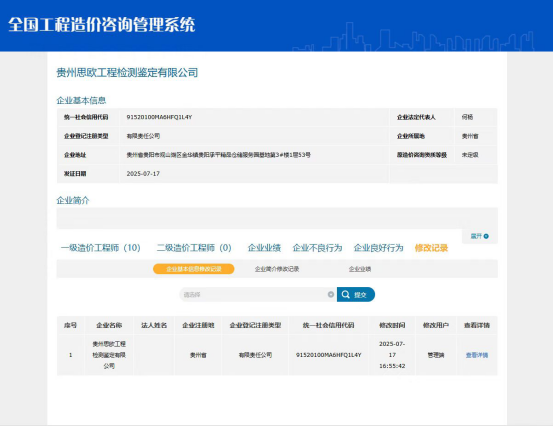The width and height of the screenshot is (554, 426).
Task: Click the 统一社会信用代码 column header
Action: (x=328, y=325)
